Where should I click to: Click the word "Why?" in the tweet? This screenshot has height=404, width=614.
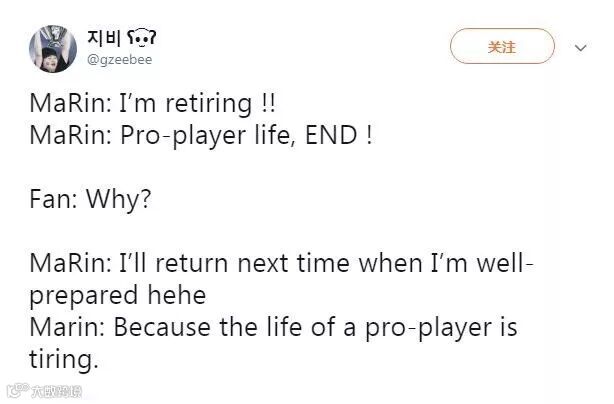(119, 199)
